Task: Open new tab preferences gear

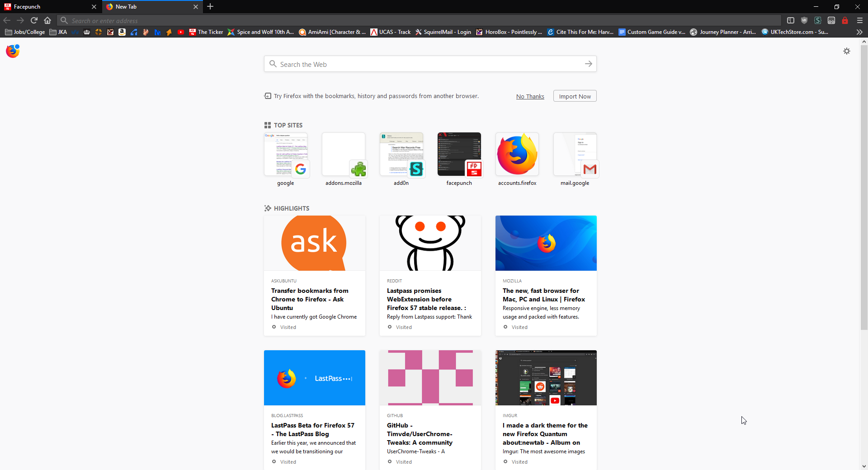Action: [847, 51]
